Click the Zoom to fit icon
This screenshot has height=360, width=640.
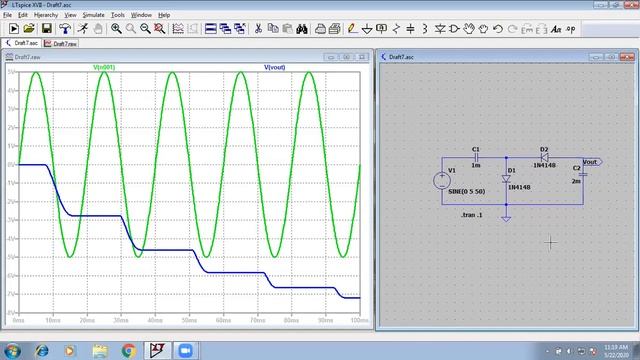[x=160, y=29]
